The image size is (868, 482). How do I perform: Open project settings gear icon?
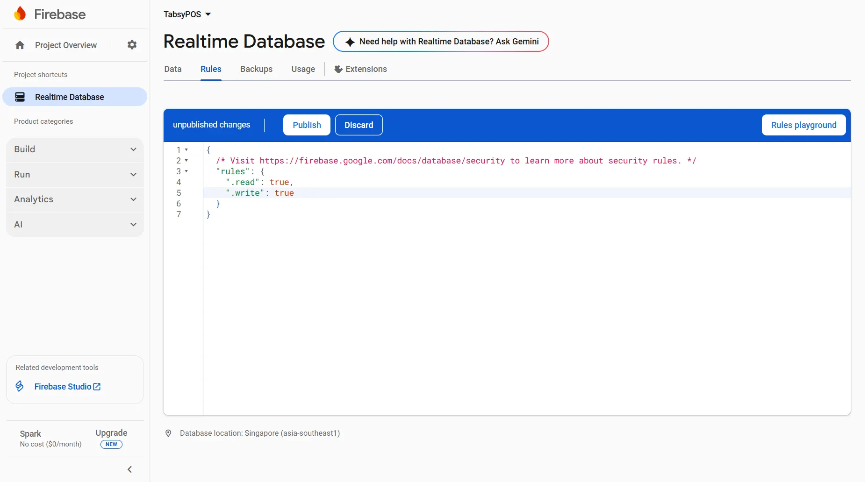132,45
